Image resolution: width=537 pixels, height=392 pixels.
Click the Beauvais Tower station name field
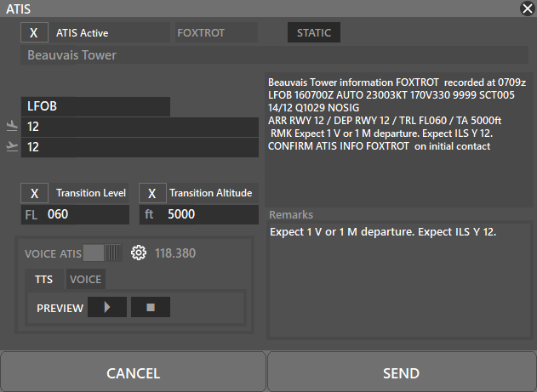pos(274,55)
